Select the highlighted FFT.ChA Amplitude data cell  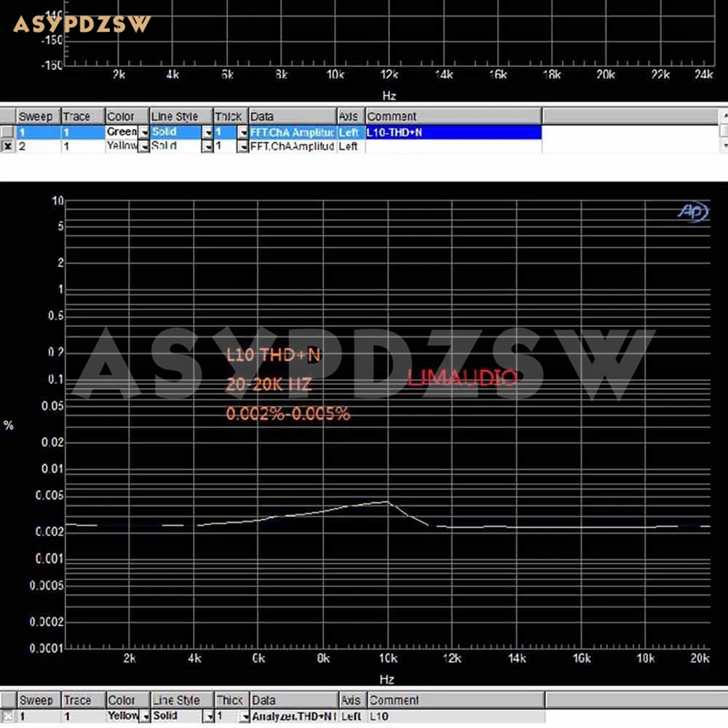pos(293,132)
